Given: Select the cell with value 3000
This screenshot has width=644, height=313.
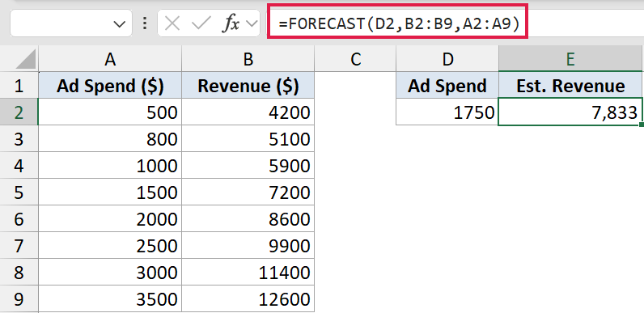Looking at the screenshot, I should pos(110,273).
